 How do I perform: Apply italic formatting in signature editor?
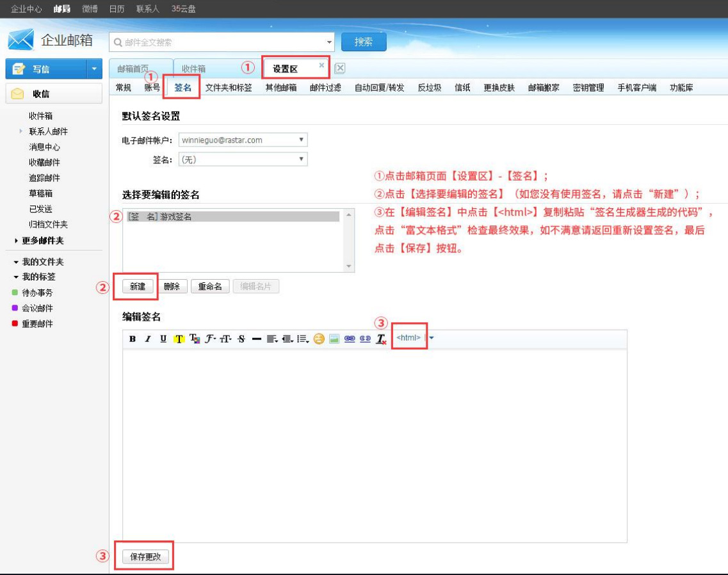[148, 339]
